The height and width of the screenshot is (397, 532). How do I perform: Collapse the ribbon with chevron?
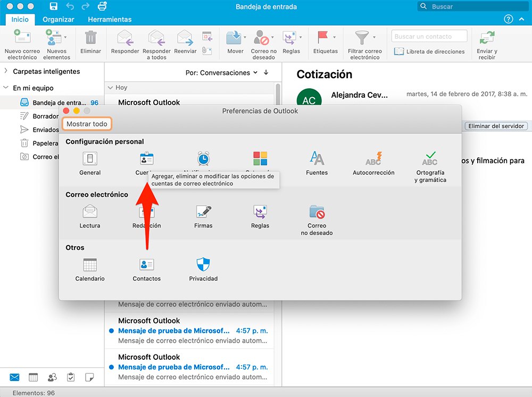coord(521,19)
